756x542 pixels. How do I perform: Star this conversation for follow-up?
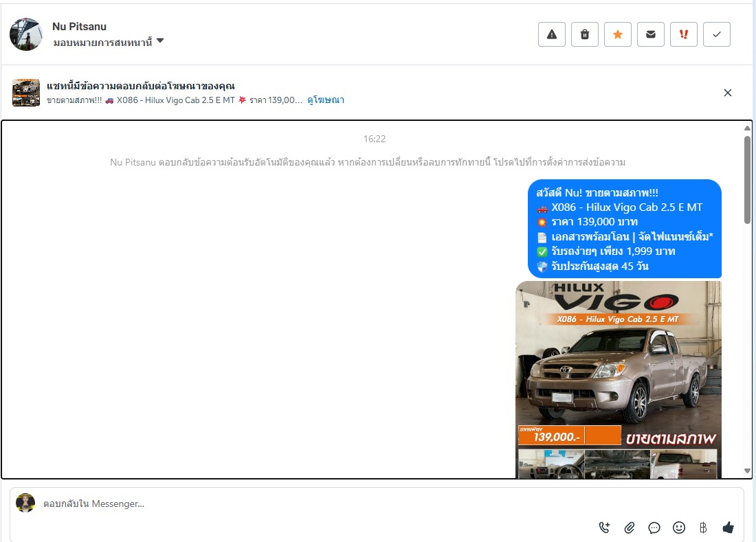618,34
